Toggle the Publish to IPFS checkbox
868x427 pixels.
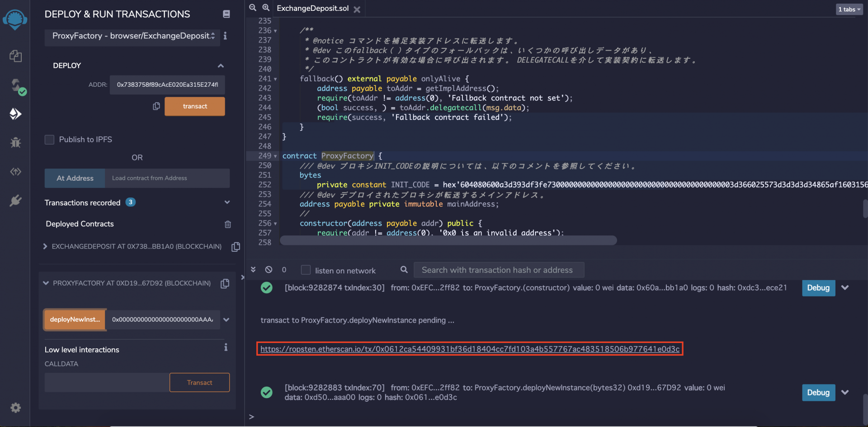click(x=50, y=140)
